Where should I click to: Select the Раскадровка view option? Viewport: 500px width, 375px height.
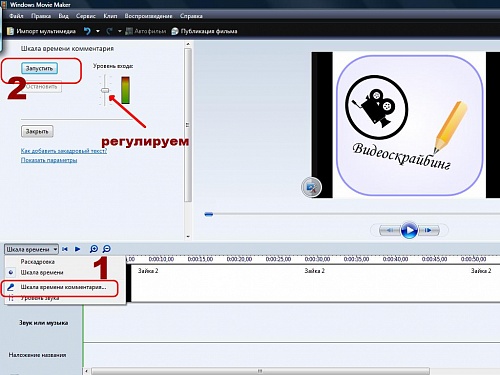38,262
